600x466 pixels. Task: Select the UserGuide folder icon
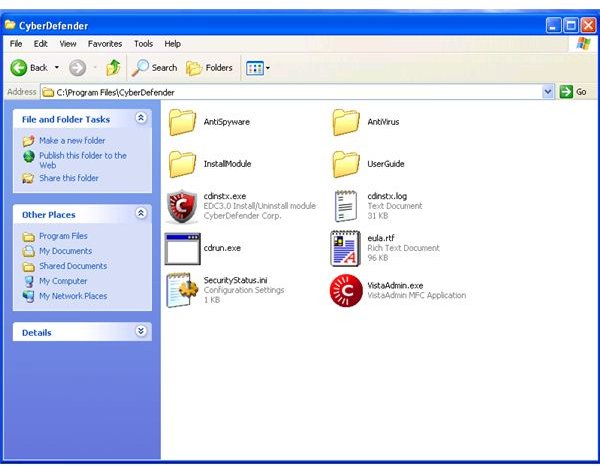pos(346,164)
